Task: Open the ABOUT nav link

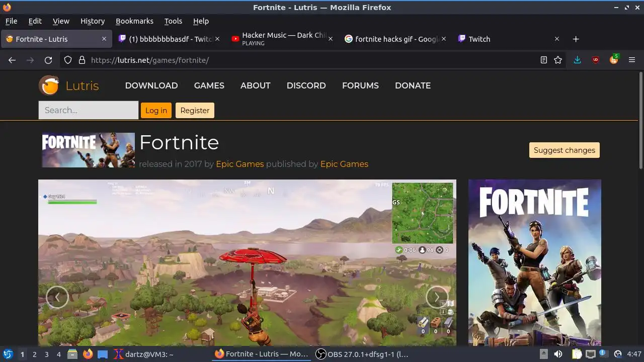Action: point(256,85)
